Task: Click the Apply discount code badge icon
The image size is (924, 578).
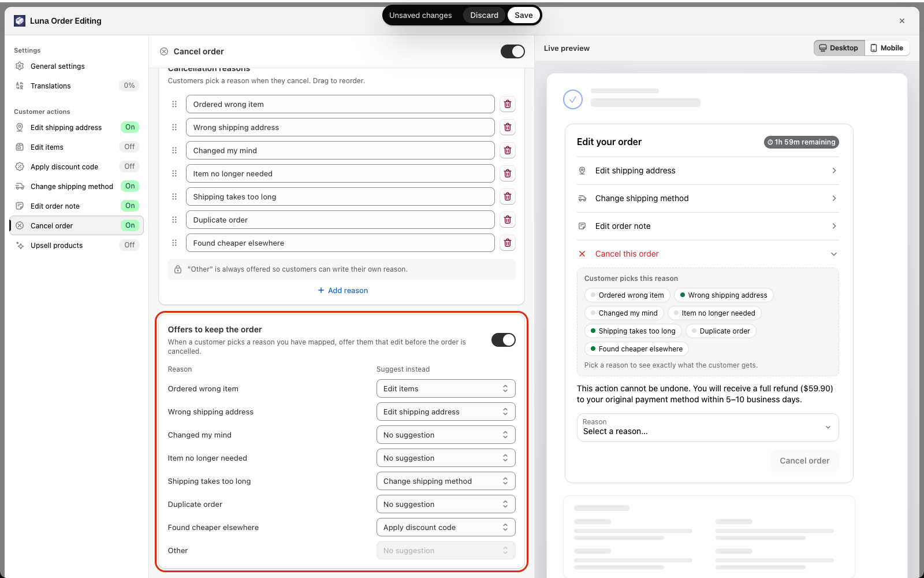Action: (20, 167)
